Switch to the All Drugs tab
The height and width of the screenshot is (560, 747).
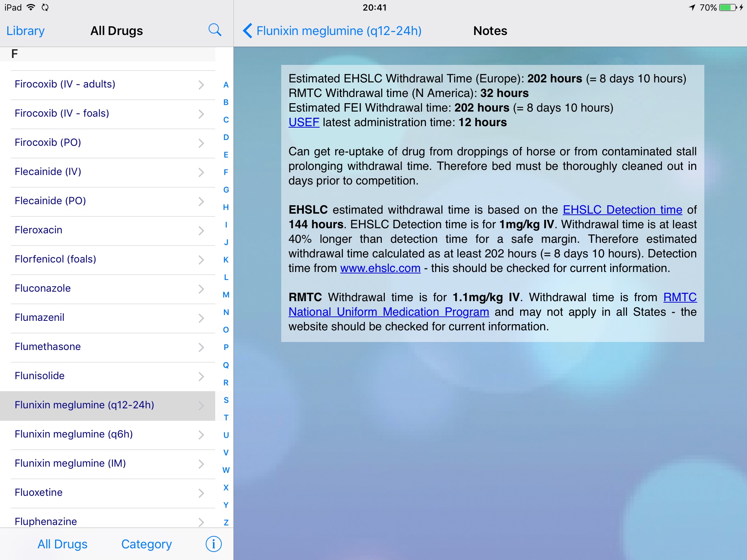(x=62, y=544)
